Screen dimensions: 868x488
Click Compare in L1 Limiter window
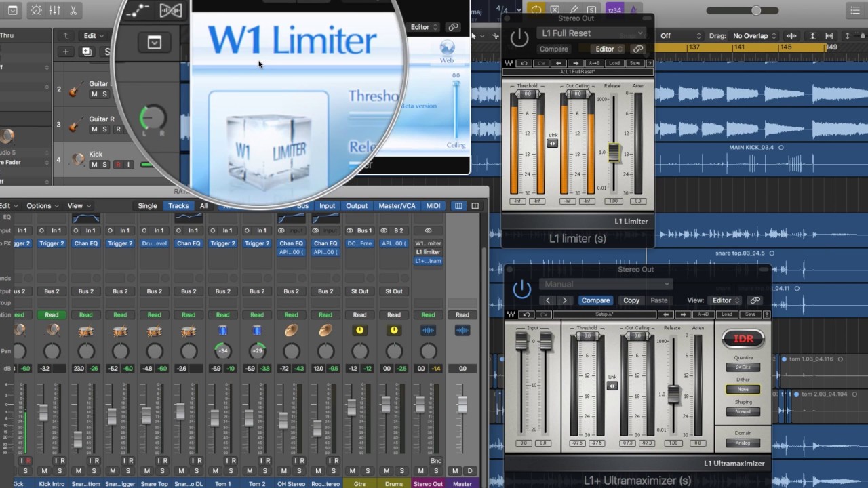pyautogui.click(x=553, y=49)
